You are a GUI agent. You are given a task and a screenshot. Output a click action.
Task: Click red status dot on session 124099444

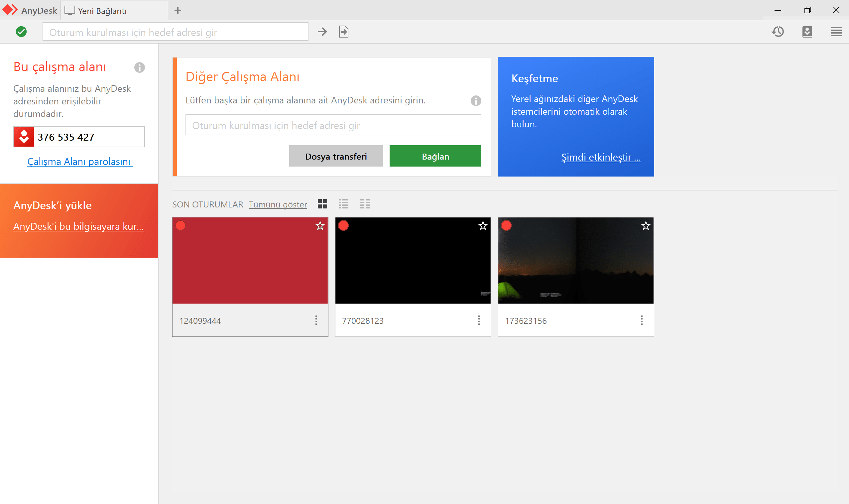click(181, 225)
